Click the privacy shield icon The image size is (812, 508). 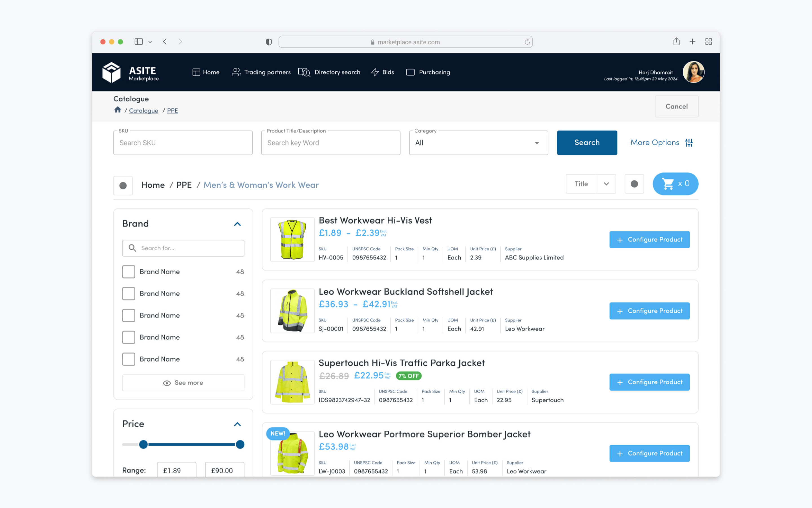coord(269,42)
